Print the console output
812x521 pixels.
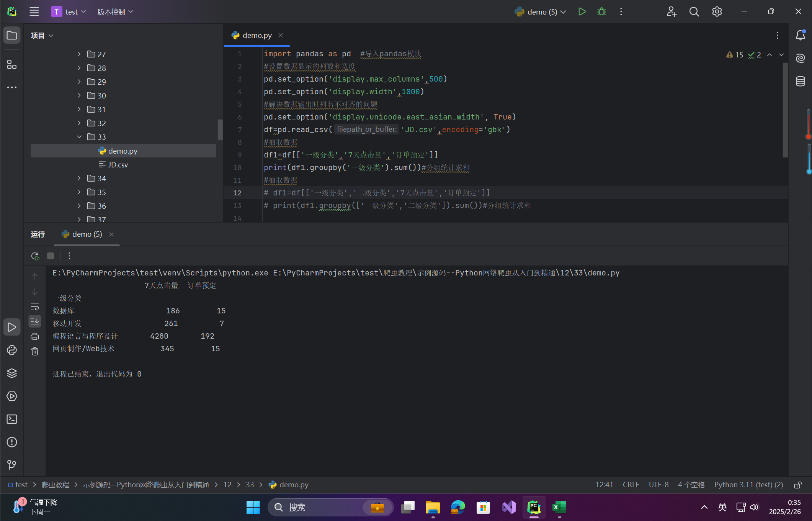click(x=35, y=336)
